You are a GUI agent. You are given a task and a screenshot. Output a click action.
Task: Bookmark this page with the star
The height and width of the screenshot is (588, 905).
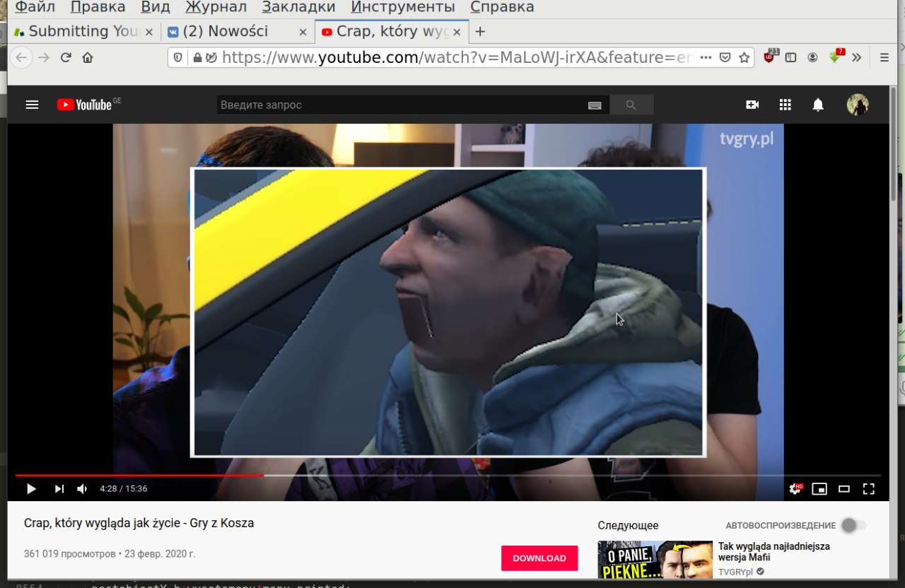[745, 57]
